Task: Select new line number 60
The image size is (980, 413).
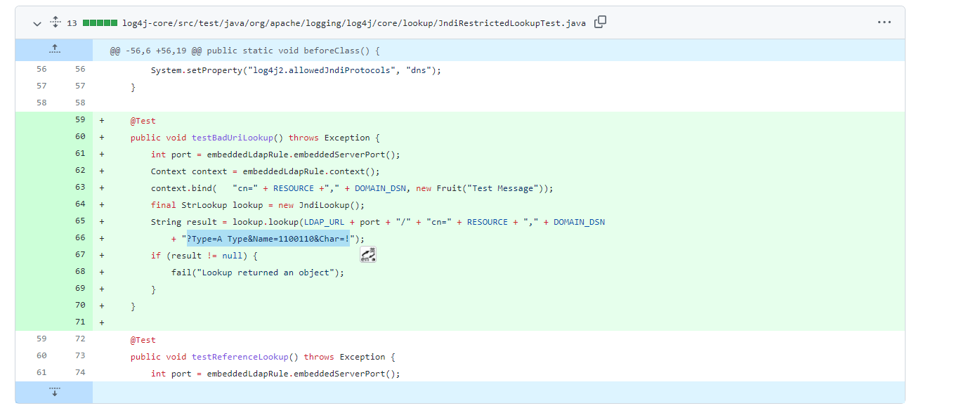Action: coord(79,137)
